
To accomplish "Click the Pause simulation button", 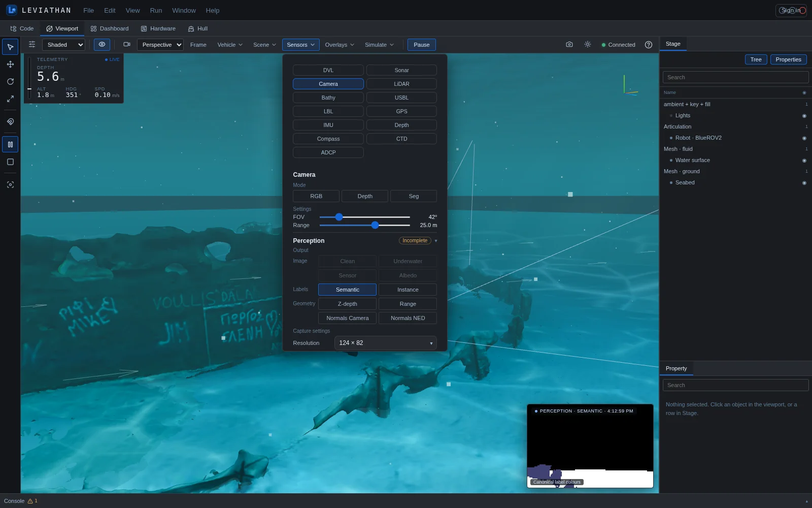I will (422, 45).
